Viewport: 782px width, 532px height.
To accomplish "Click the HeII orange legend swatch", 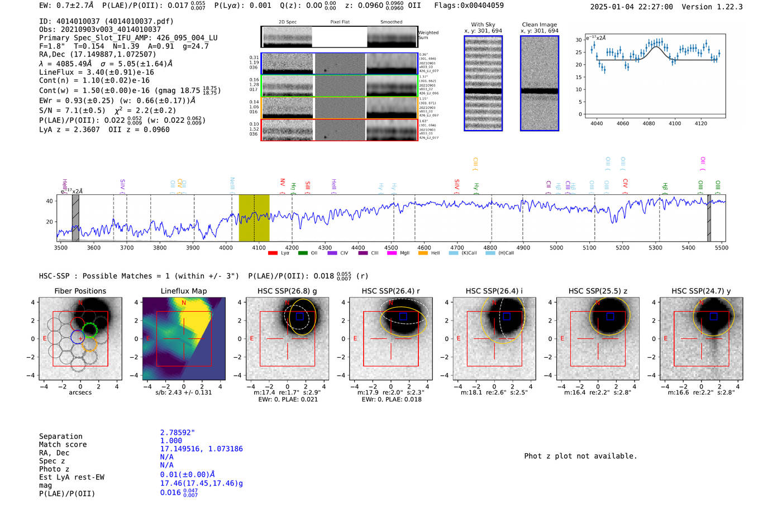I will [x=423, y=253].
